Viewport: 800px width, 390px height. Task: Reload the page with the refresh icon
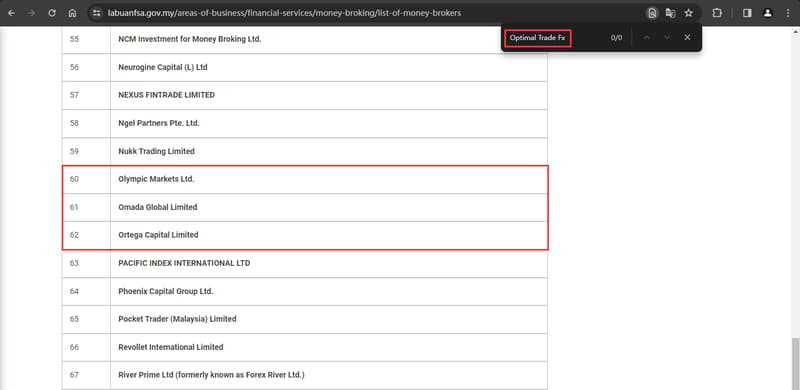52,13
